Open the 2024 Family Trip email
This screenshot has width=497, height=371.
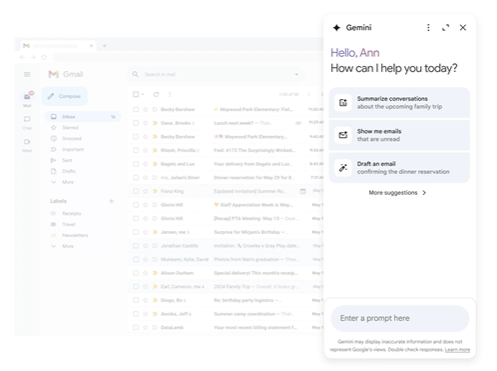point(225,287)
